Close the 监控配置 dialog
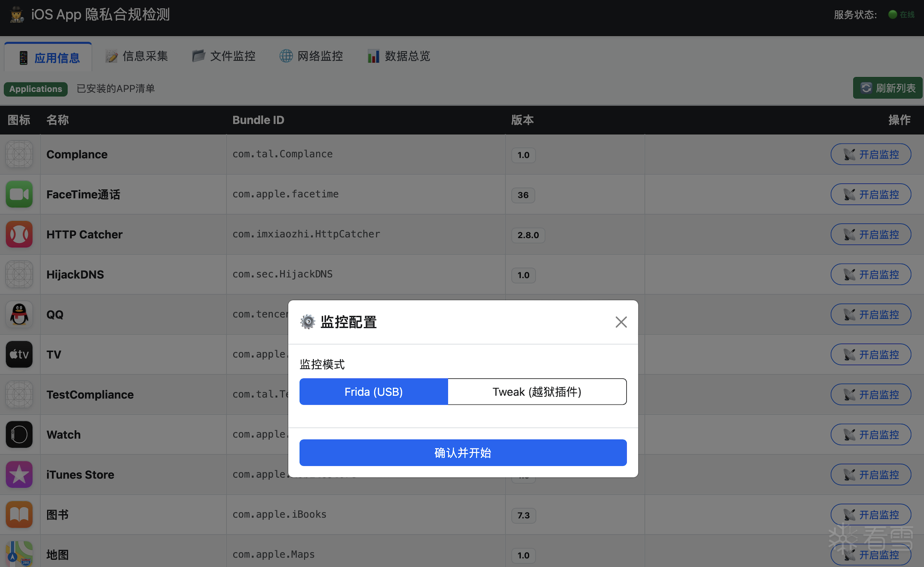This screenshot has width=924, height=567. 621,322
